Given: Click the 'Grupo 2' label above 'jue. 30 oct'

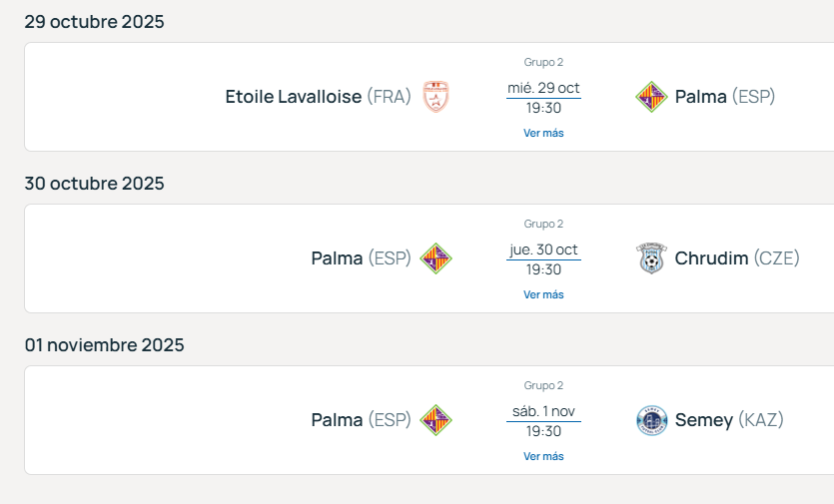Looking at the screenshot, I should pyautogui.click(x=543, y=224).
